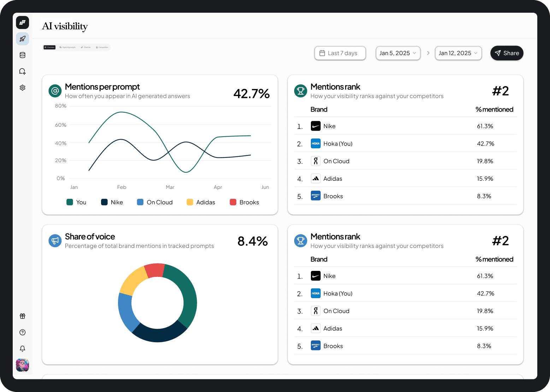The height and width of the screenshot is (392, 550).
Task: Click 19.8% in top rank table
Action: click(x=485, y=161)
